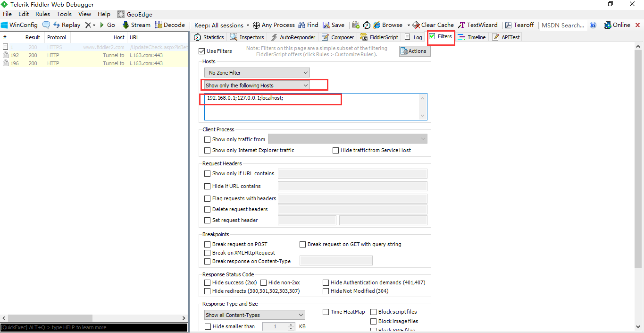
Task: Open dropdown arrow next to Browse
Action: point(409,25)
